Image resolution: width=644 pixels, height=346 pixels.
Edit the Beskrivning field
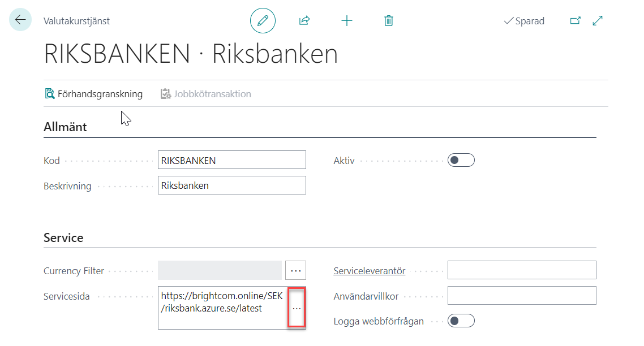pyautogui.click(x=231, y=185)
